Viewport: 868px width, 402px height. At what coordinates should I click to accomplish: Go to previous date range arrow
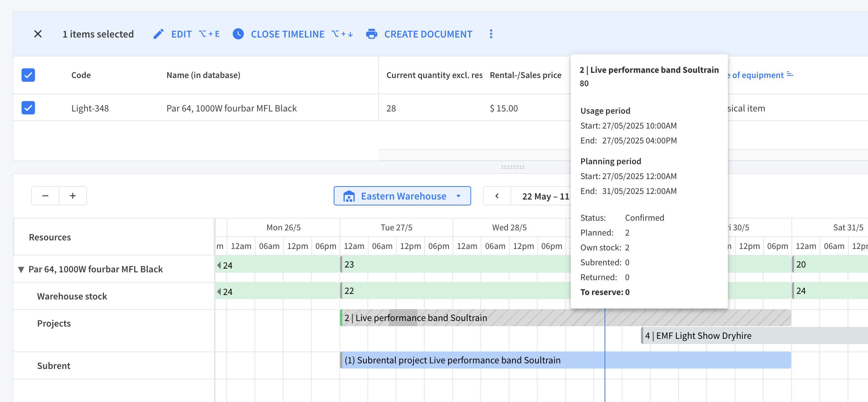(497, 196)
